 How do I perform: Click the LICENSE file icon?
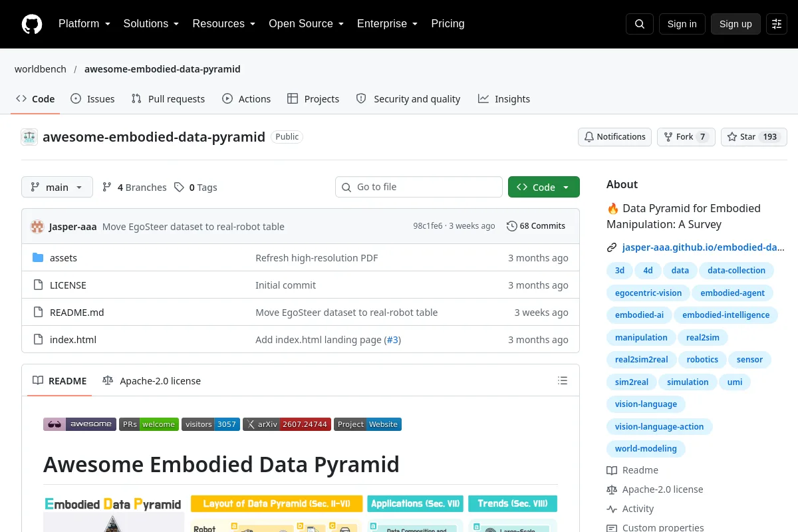[x=38, y=285]
